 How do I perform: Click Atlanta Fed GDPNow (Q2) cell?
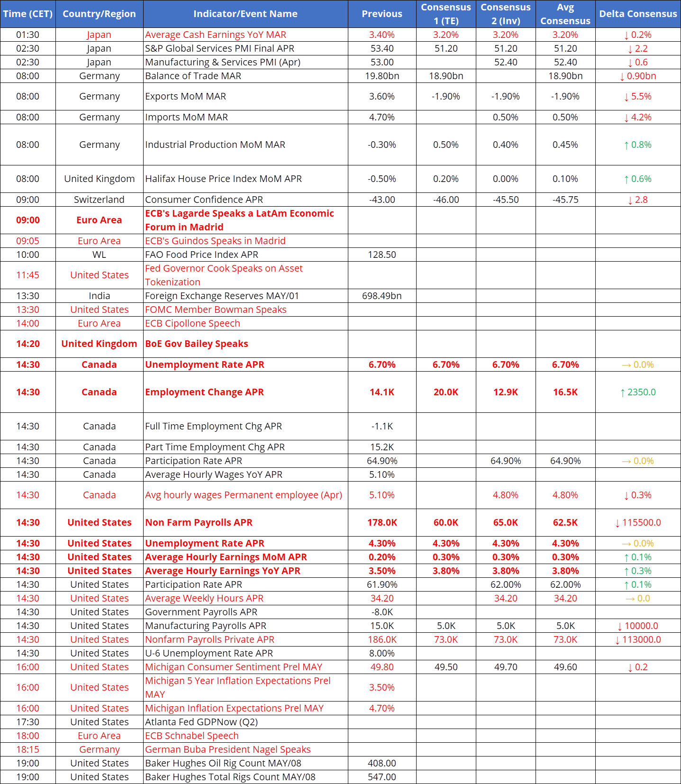pos(245,722)
